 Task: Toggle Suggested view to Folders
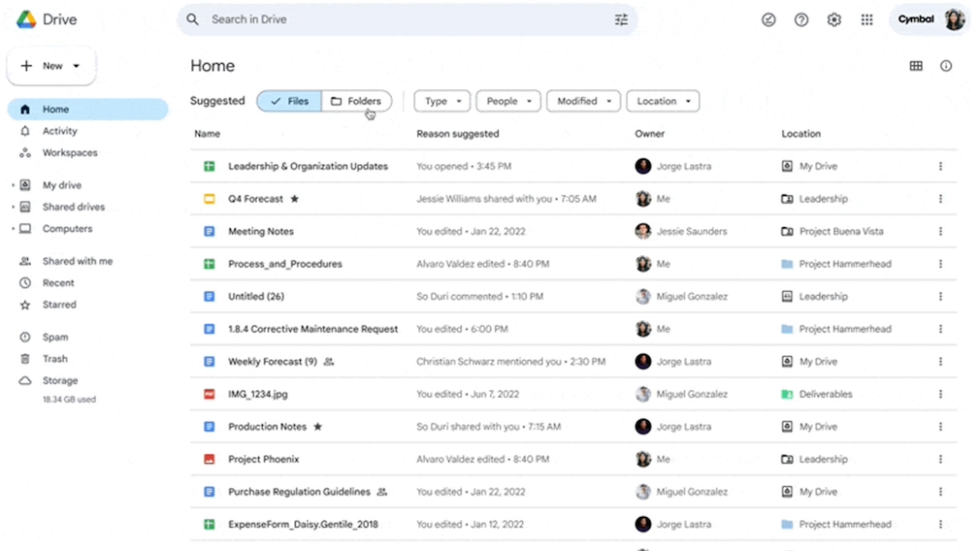356,101
